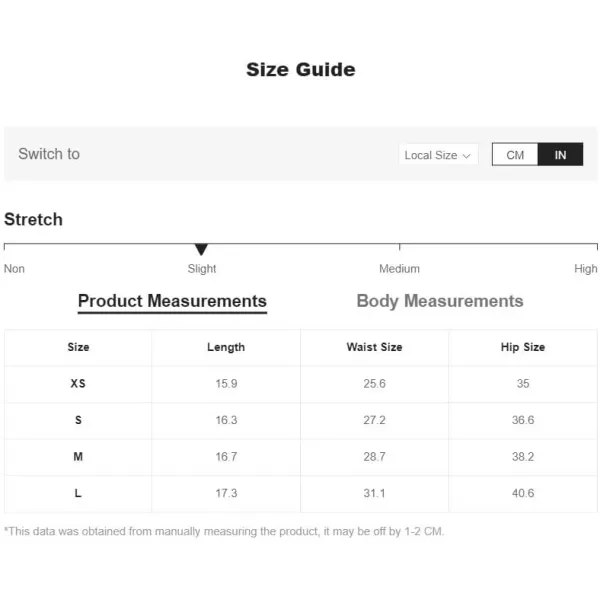600x600 pixels.
Task: Open the Body Measurements tab
Action: (x=440, y=301)
